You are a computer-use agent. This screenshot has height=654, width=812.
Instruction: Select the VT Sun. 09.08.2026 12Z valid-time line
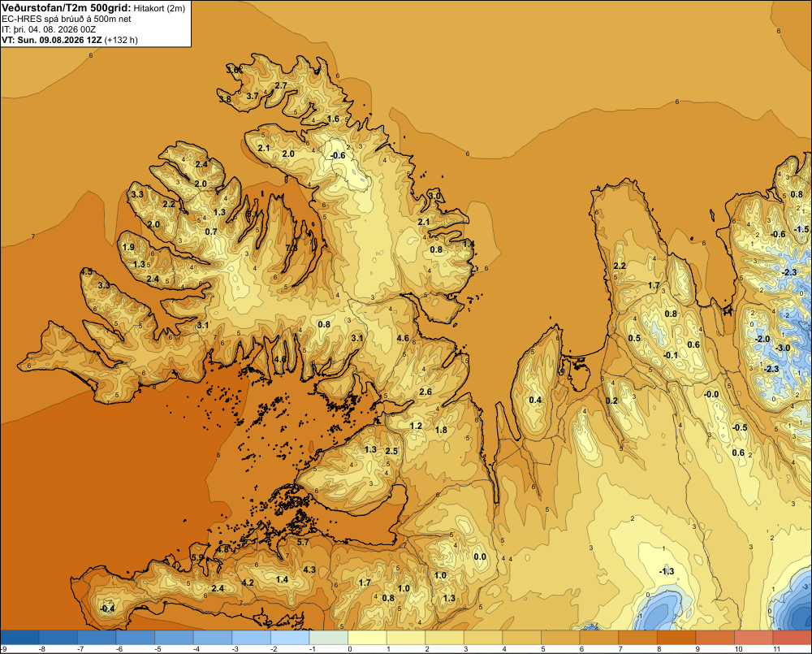pyautogui.click(x=69, y=40)
